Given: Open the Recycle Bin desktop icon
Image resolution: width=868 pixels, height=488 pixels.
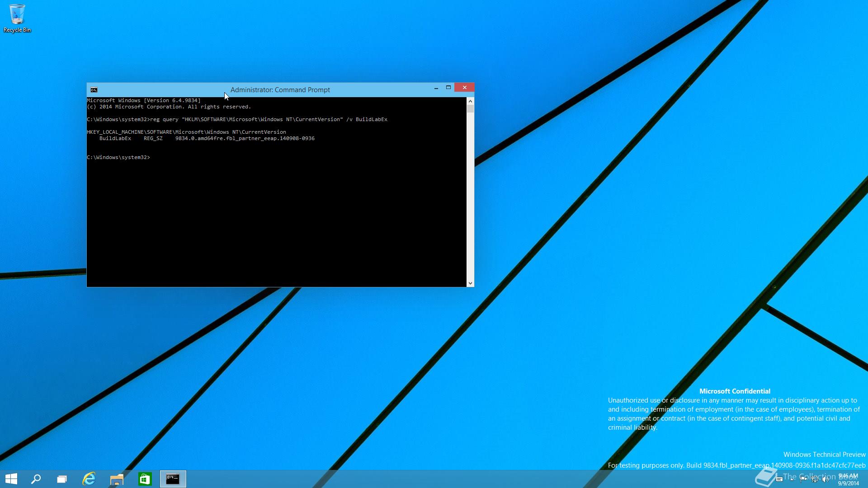Looking at the screenshot, I should [x=17, y=18].
